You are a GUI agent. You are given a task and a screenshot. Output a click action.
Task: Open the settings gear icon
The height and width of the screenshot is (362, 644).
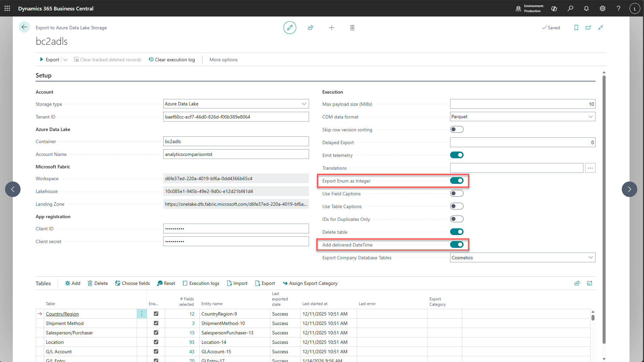[x=602, y=8]
